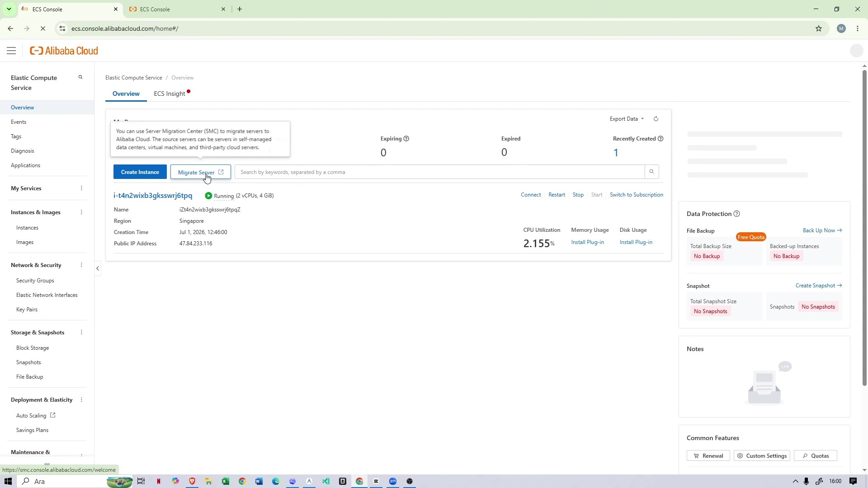Click Create Snapshot link
Viewport: 868px width, 488px height.
(x=819, y=286)
